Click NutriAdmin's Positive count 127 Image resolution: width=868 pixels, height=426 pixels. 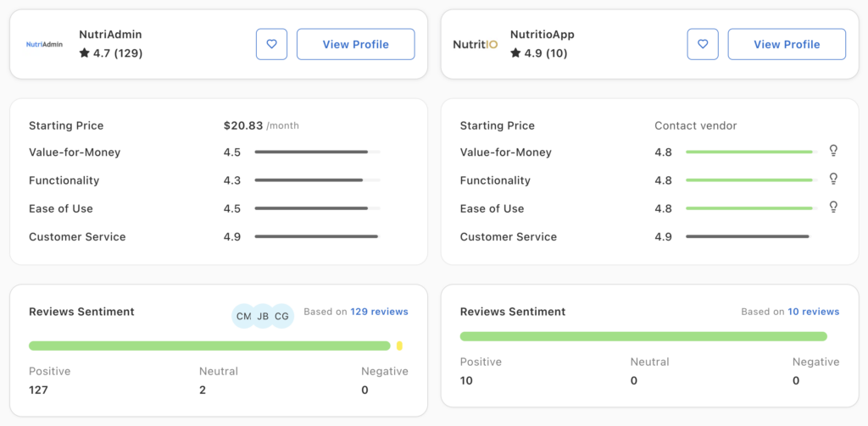38,390
